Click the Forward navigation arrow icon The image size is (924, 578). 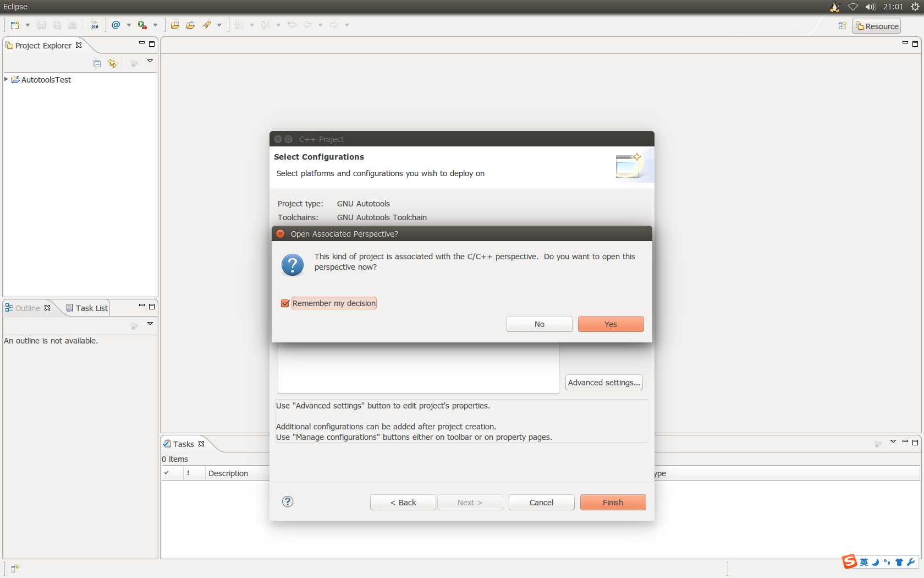coord(334,25)
